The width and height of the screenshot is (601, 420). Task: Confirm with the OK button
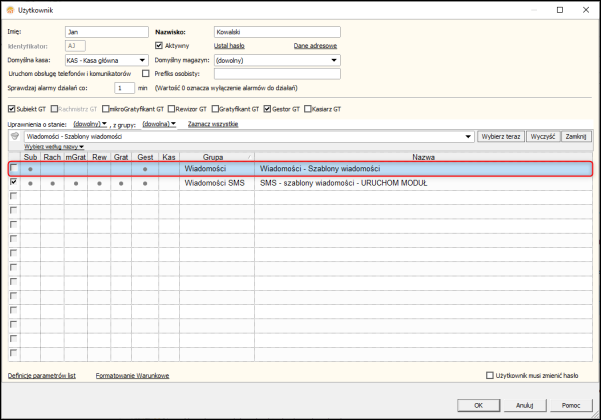point(478,405)
